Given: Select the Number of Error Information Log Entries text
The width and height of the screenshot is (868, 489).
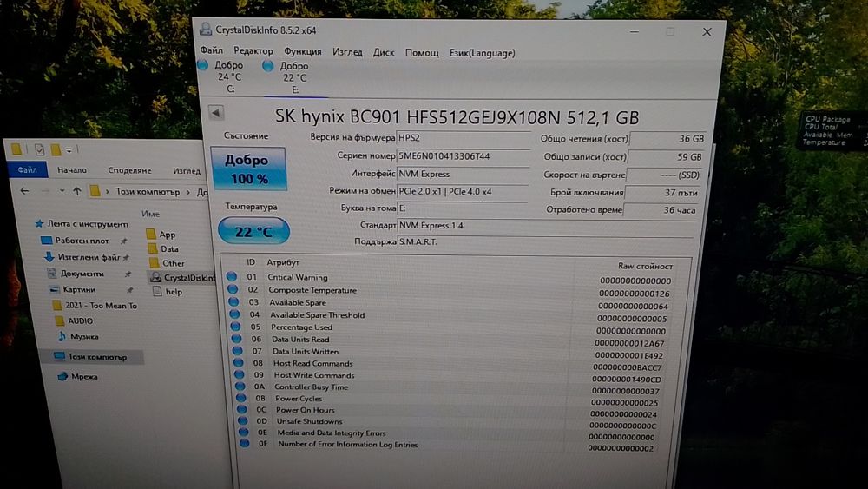Looking at the screenshot, I should pyautogui.click(x=348, y=444).
